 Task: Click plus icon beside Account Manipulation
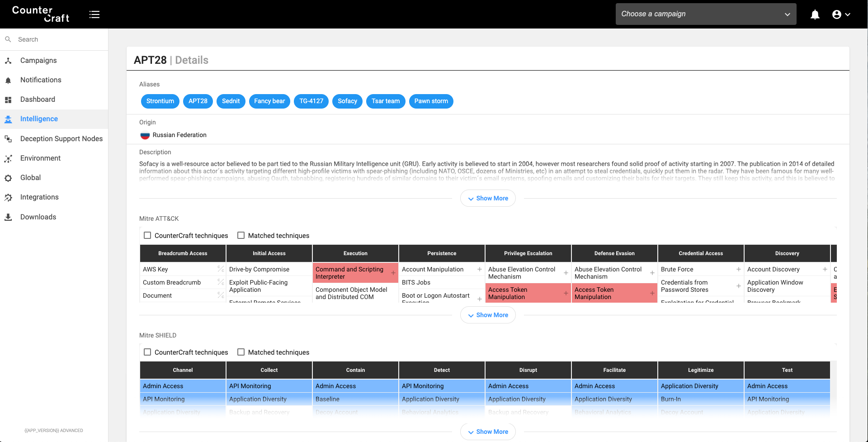(480, 269)
